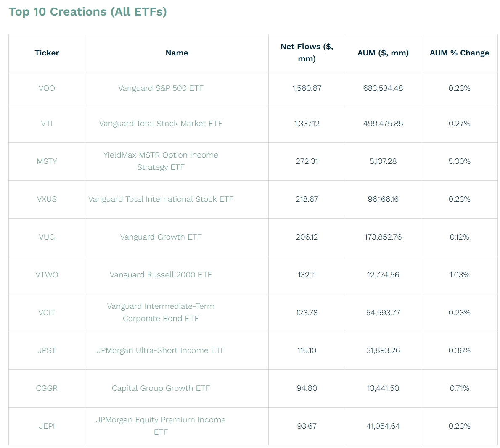The image size is (500, 448).
Task: Select JPMorgan Ultra-Short Income ETF link
Action: 161,350
